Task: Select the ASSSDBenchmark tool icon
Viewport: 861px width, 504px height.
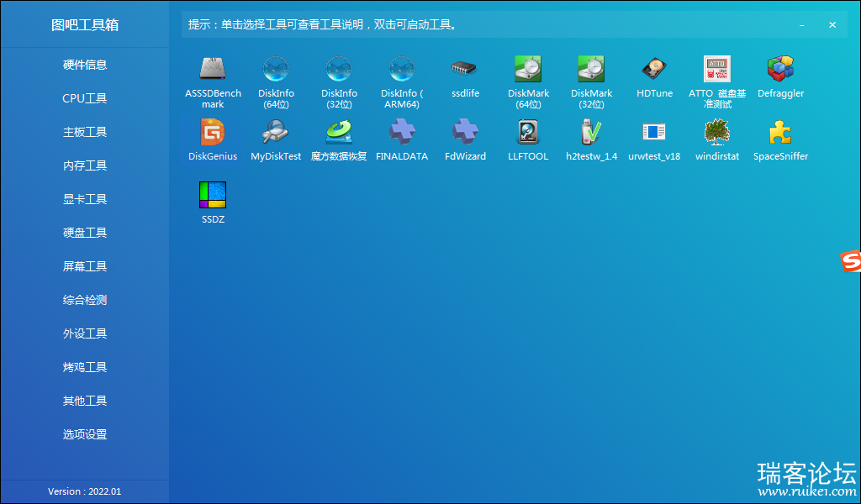Action: (x=213, y=69)
